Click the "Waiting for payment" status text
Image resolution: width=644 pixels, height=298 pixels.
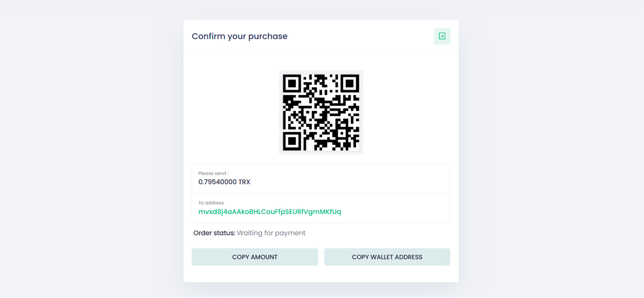pyautogui.click(x=271, y=233)
